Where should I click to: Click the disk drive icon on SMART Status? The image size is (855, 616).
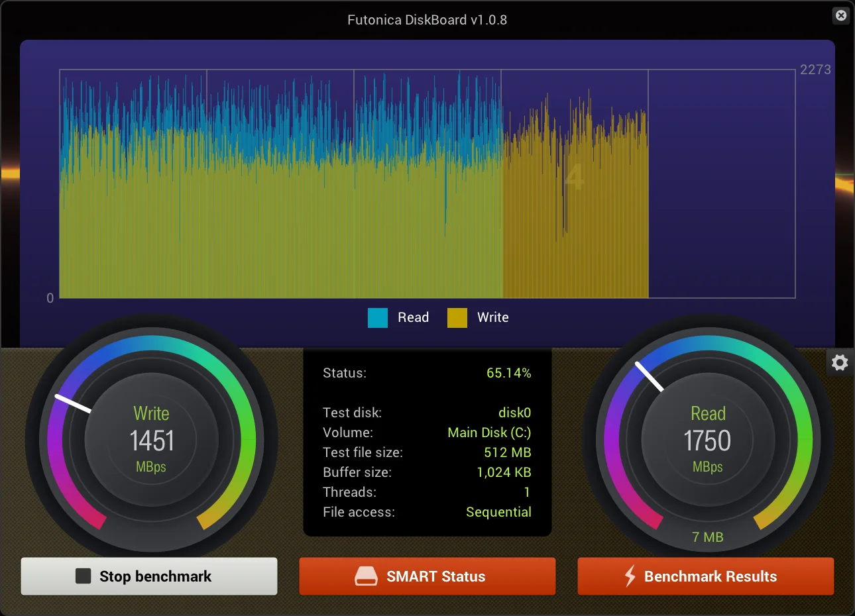click(366, 576)
